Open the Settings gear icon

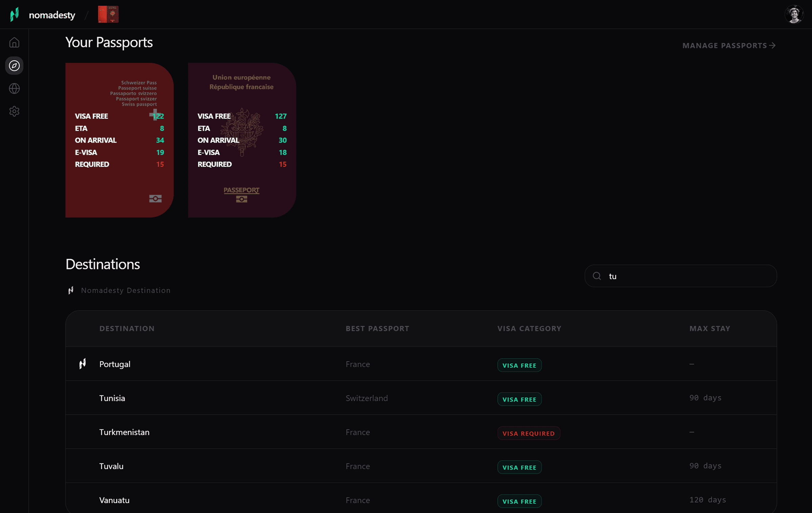pos(15,111)
